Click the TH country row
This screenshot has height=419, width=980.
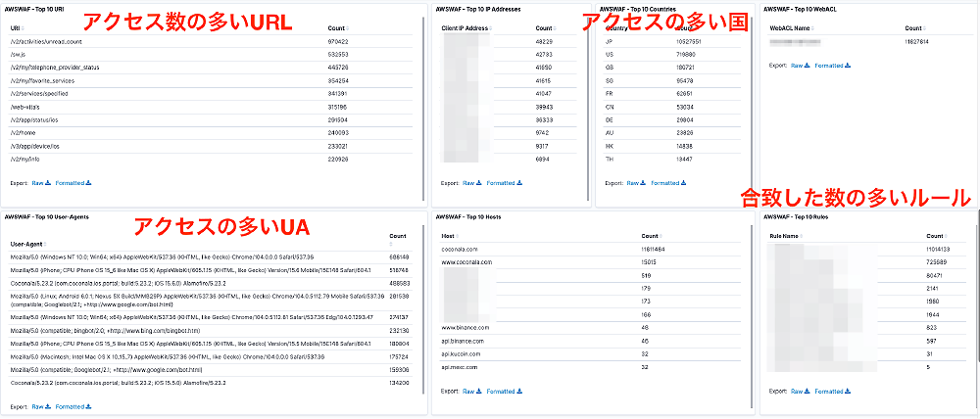(x=672, y=160)
